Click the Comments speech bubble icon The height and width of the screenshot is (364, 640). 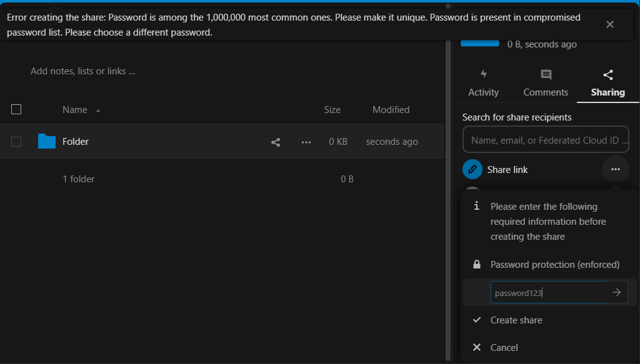546,74
